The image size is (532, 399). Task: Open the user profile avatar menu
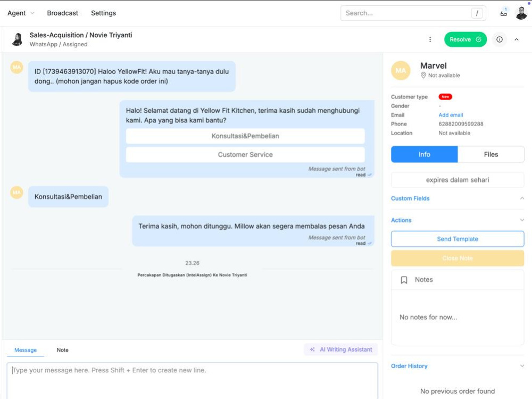pos(521,13)
